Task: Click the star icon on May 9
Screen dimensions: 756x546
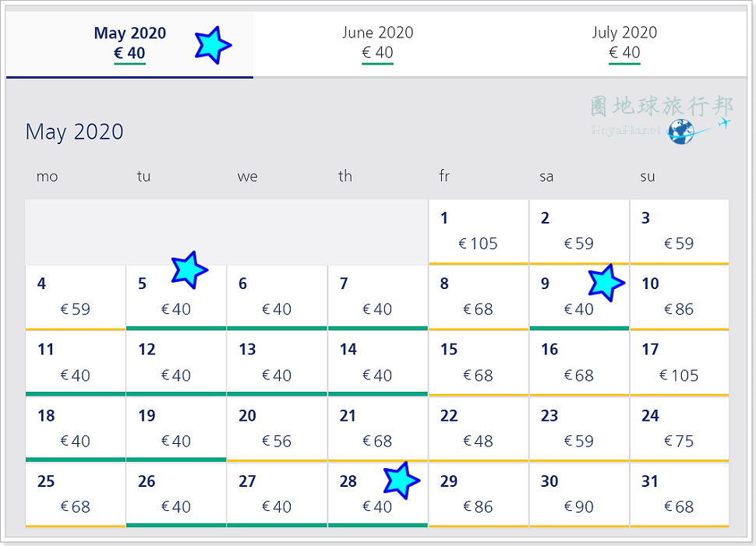Action: pos(606,283)
